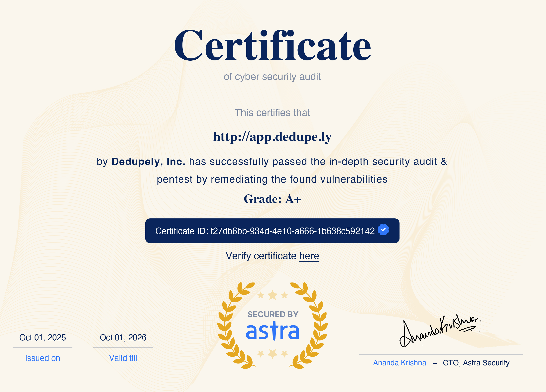Click the http://app.dedupe.ly URL
546x392 pixels.
[272, 137]
